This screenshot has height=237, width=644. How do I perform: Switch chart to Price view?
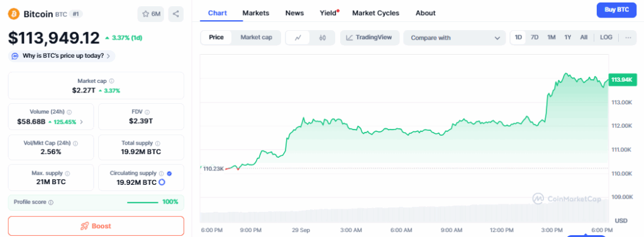coord(216,37)
